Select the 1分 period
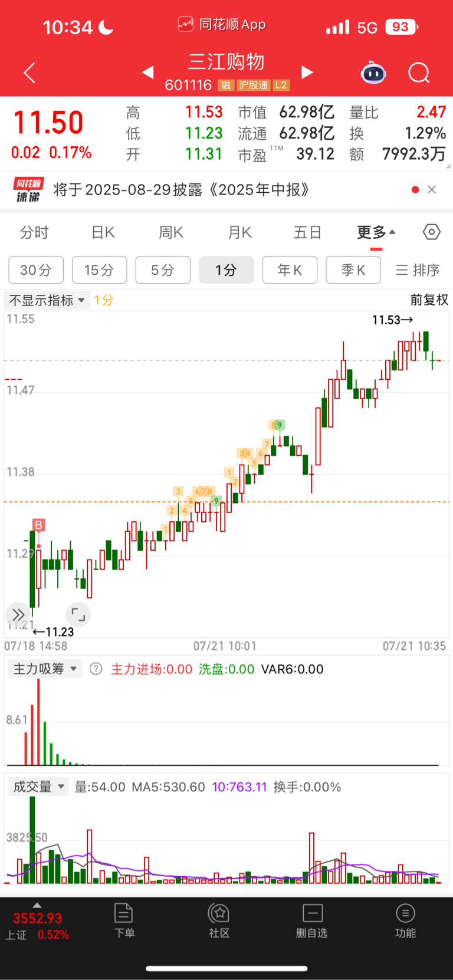Image resolution: width=453 pixels, height=980 pixels. [226, 270]
